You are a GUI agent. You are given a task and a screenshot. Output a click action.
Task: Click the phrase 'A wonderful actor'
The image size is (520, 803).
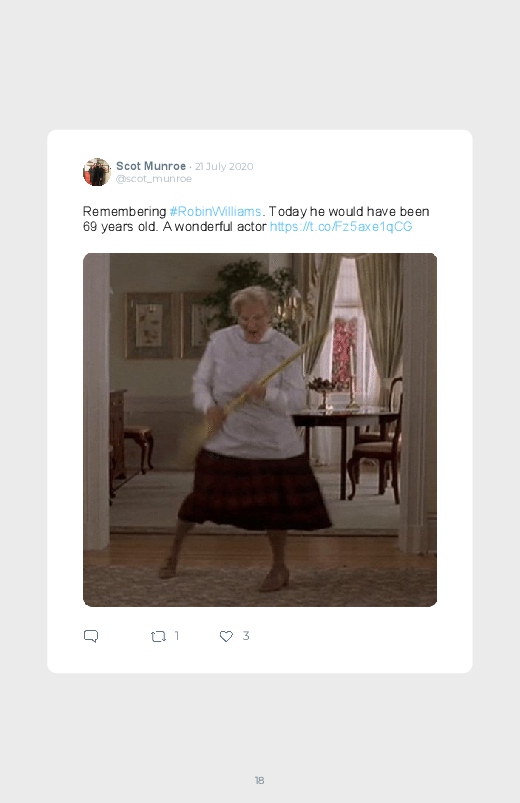[215, 226]
